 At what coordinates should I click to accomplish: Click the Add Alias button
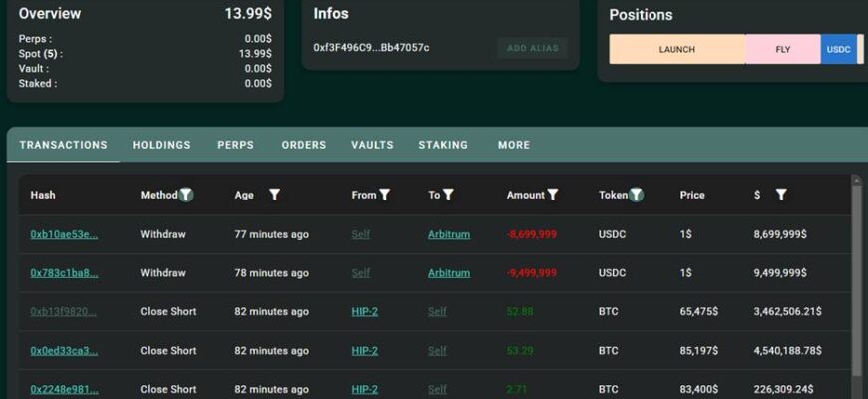pos(533,48)
